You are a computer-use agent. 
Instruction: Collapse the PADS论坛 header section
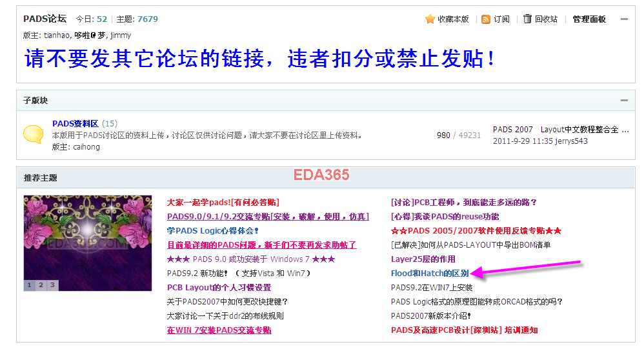624,19
